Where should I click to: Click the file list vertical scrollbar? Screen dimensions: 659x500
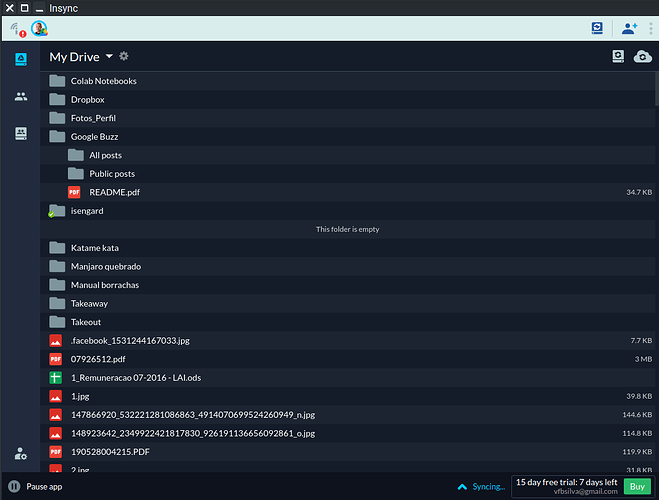pos(657,89)
